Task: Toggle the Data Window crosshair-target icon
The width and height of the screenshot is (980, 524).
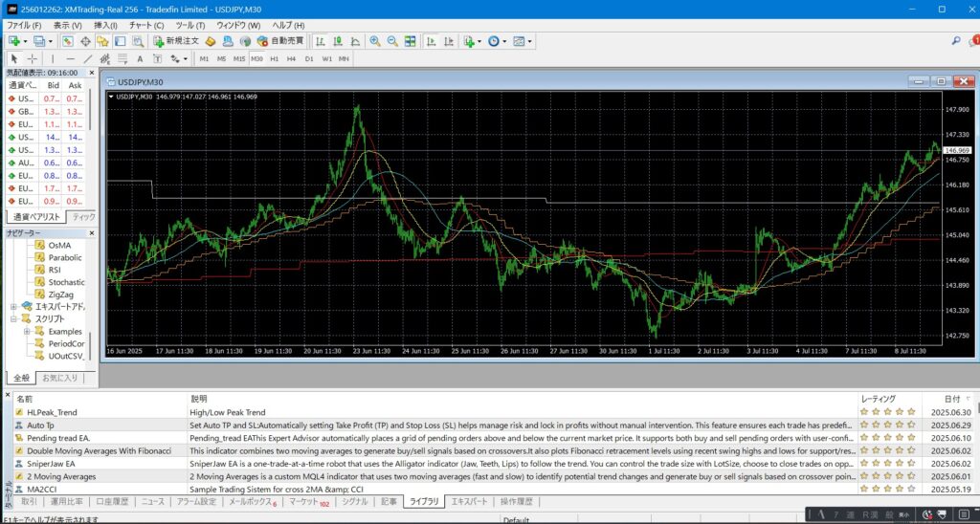Action: [x=85, y=41]
